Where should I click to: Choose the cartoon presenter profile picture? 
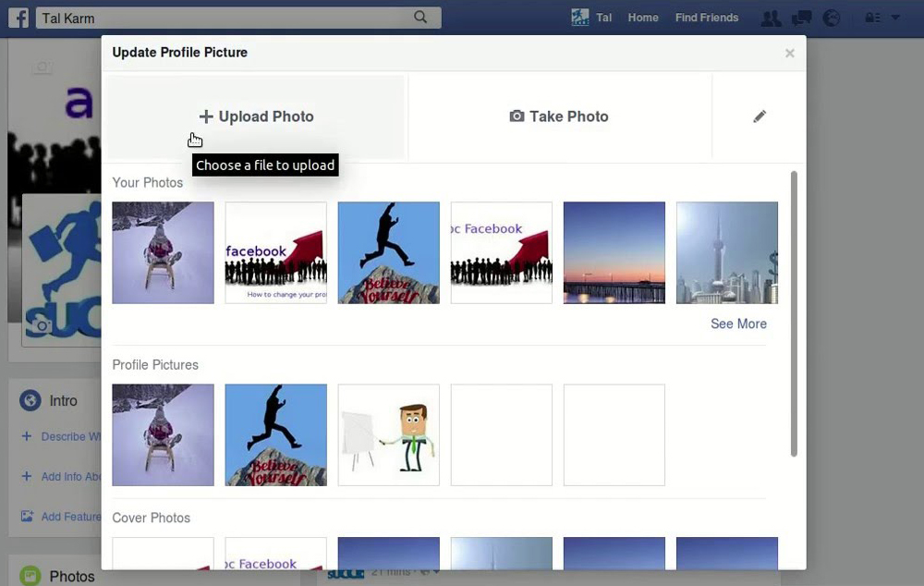[x=389, y=435]
